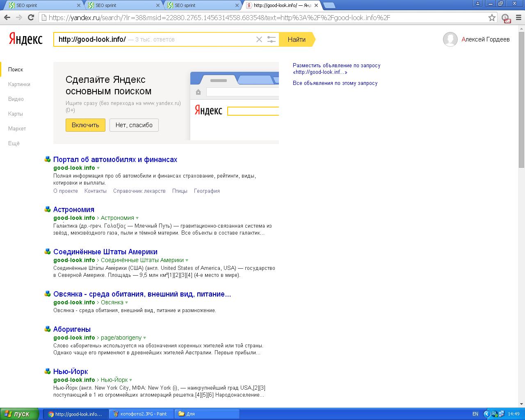Close the good-look.info Yandex tab
525x420 pixels.
(316, 5)
